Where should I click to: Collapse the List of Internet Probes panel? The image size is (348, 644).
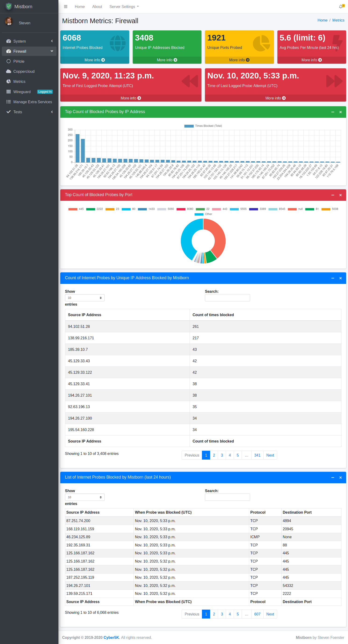tap(333, 477)
